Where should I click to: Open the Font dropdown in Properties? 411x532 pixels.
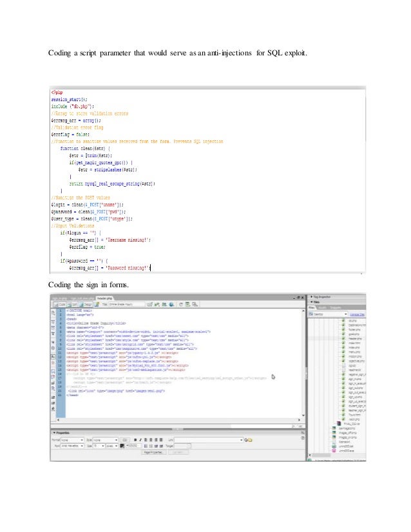(72, 446)
